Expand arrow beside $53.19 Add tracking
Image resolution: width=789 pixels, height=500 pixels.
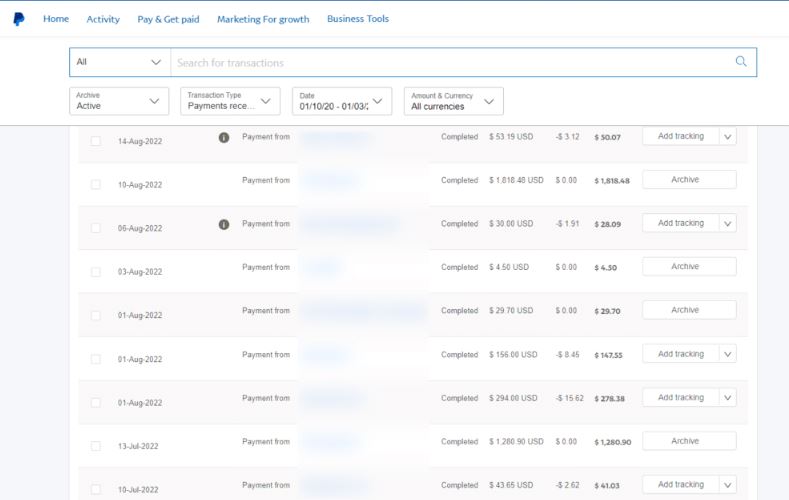tap(728, 136)
